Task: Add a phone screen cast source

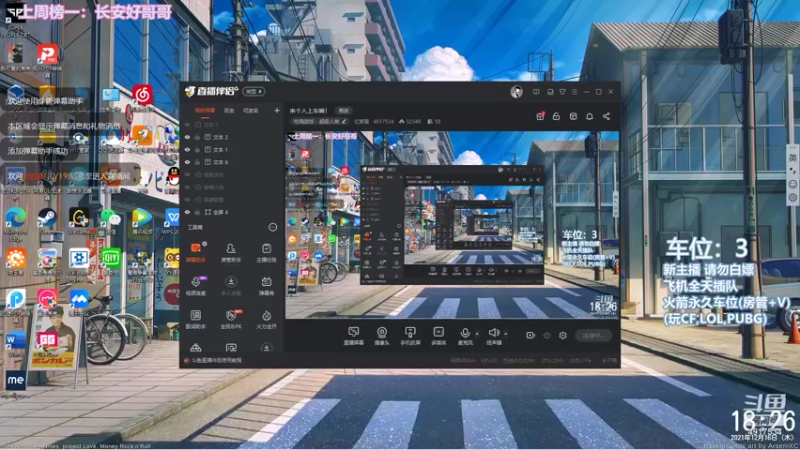Action: pyautogui.click(x=410, y=336)
